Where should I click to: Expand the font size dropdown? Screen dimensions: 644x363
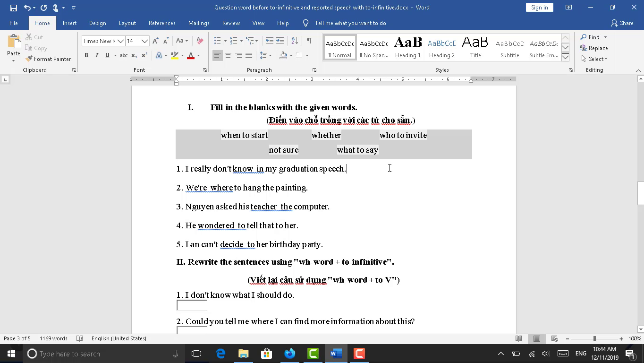[x=144, y=41]
